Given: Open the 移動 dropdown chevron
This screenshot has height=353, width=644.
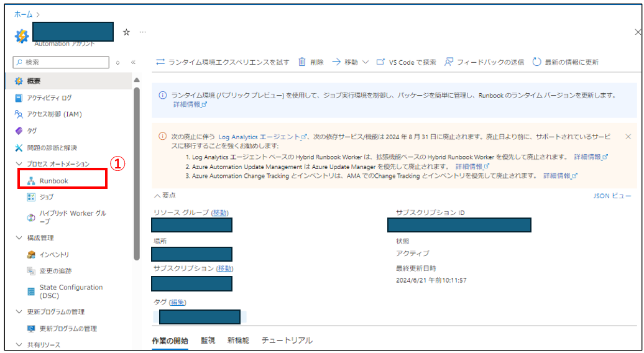Looking at the screenshot, I should tap(365, 62).
